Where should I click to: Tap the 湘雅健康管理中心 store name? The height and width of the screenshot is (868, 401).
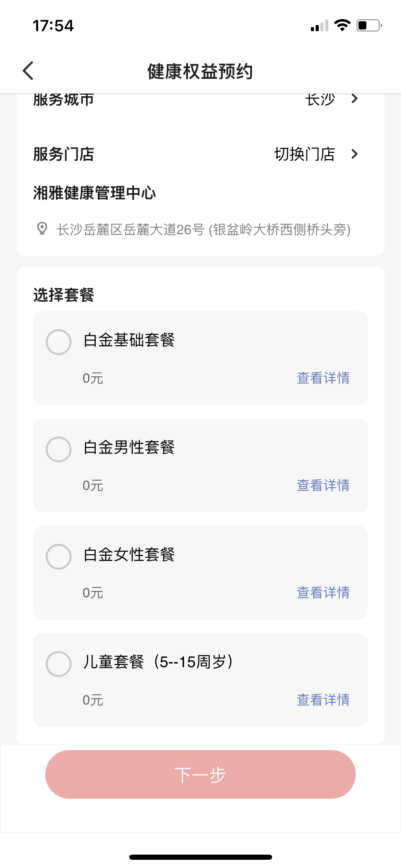click(95, 193)
